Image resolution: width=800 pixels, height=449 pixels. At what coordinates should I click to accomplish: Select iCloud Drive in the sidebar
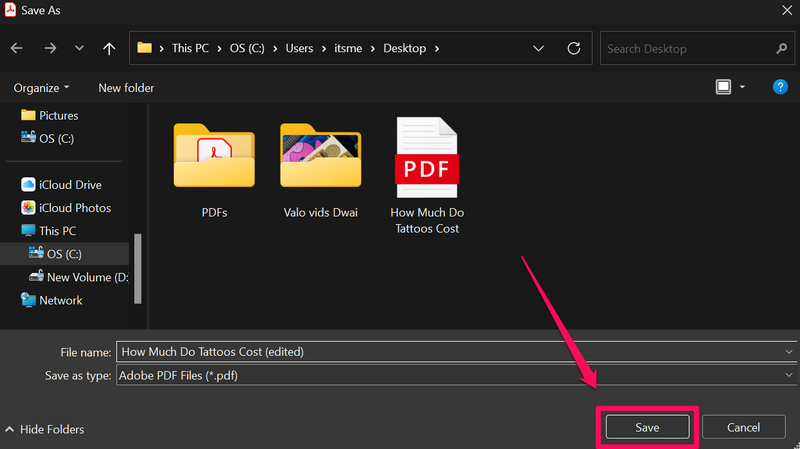tap(69, 184)
